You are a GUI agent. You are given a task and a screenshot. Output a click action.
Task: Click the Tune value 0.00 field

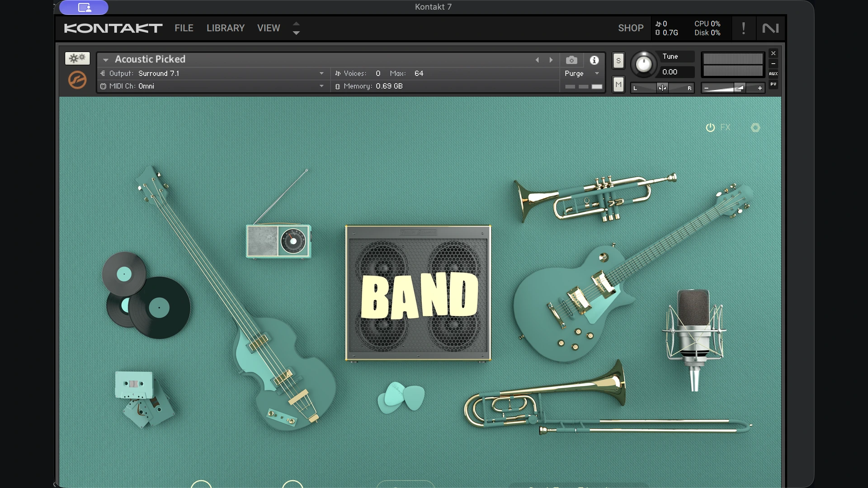click(x=676, y=72)
